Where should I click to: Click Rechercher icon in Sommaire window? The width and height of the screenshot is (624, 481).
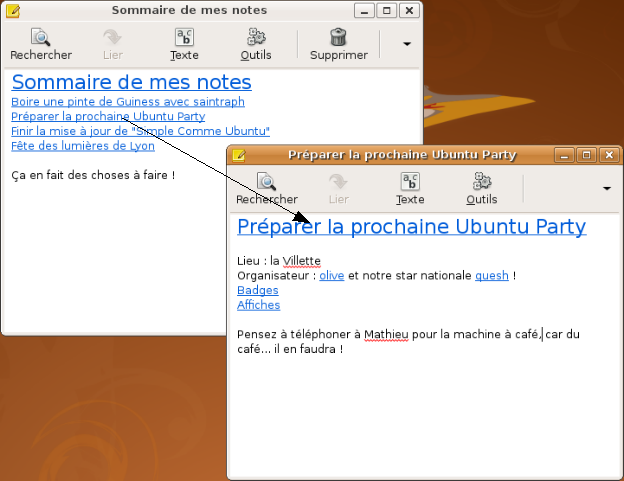click(x=41, y=39)
